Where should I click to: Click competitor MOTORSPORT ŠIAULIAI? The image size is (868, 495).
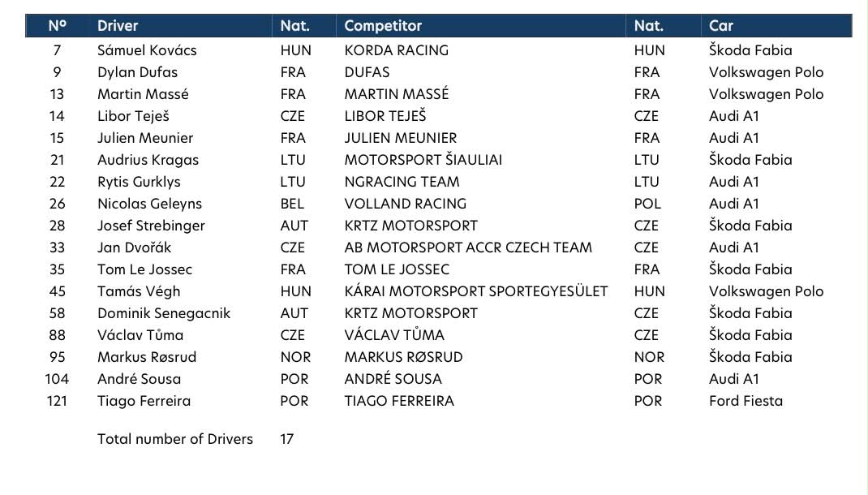[423, 160]
